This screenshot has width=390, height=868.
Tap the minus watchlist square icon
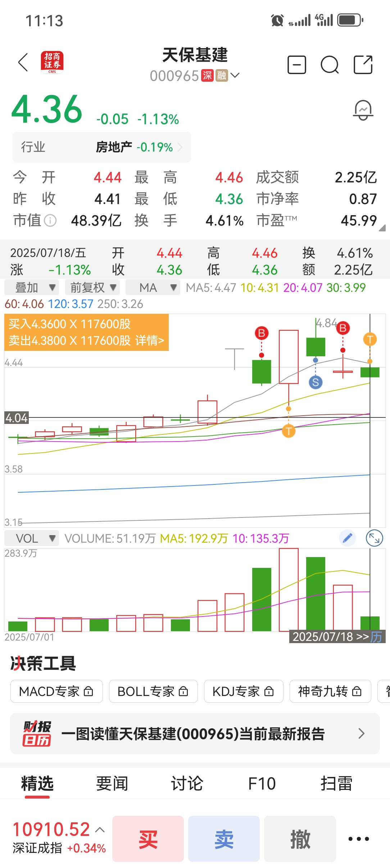(x=297, y=65)
